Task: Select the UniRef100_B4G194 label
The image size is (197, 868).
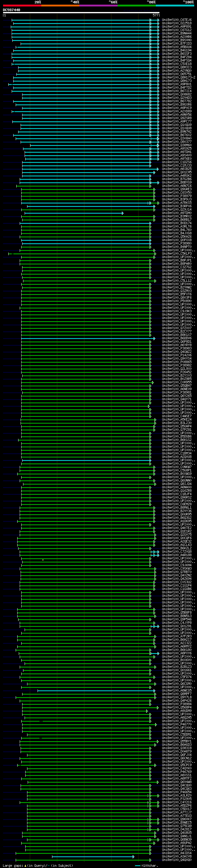Action: [176, 50]
